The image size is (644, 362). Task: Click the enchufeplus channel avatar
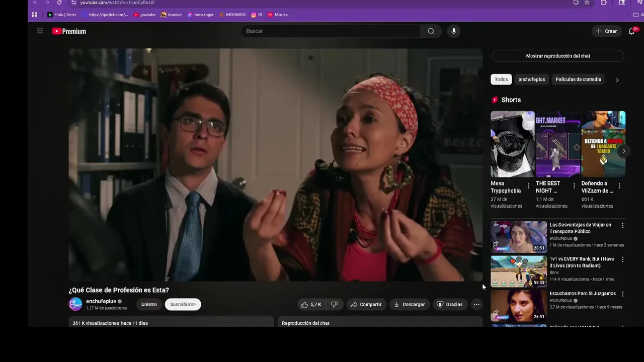[x=75, y=304]
